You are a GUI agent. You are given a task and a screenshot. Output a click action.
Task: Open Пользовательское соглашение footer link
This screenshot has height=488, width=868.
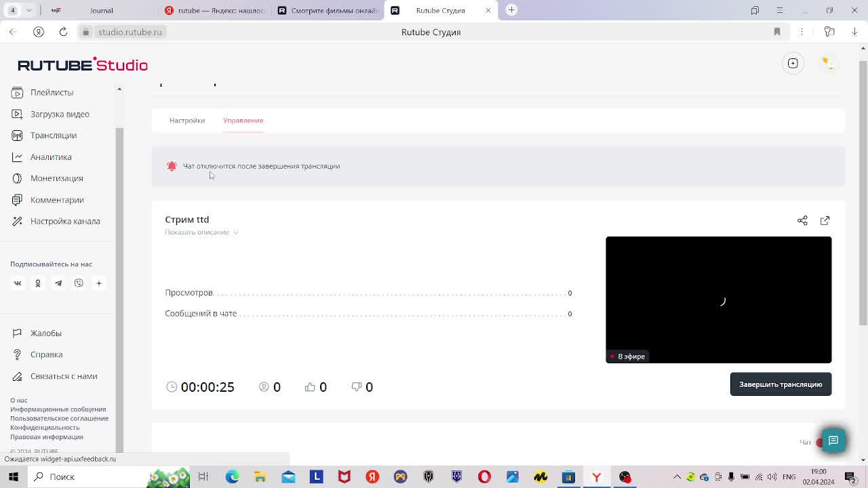pos(59,418)
